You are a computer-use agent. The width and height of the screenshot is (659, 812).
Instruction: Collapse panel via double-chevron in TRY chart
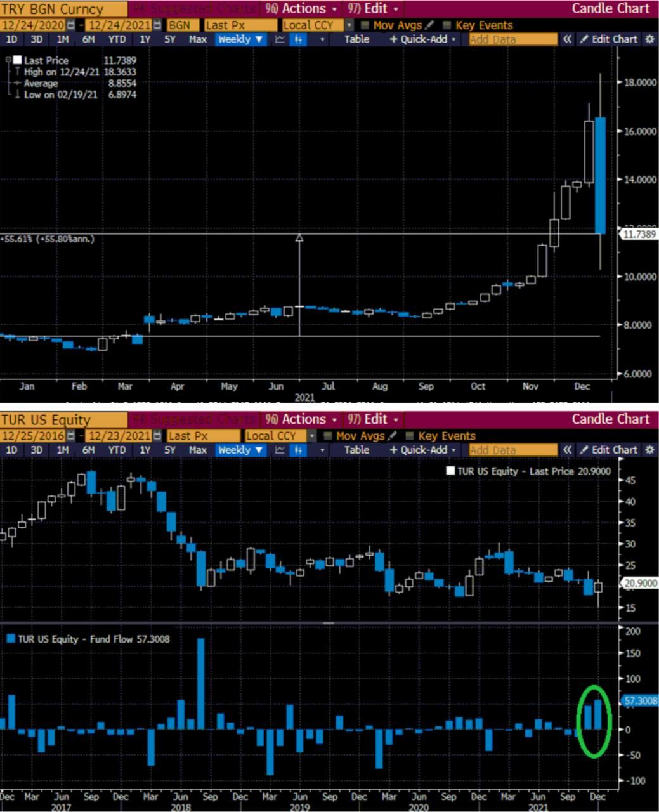(567, 39)
